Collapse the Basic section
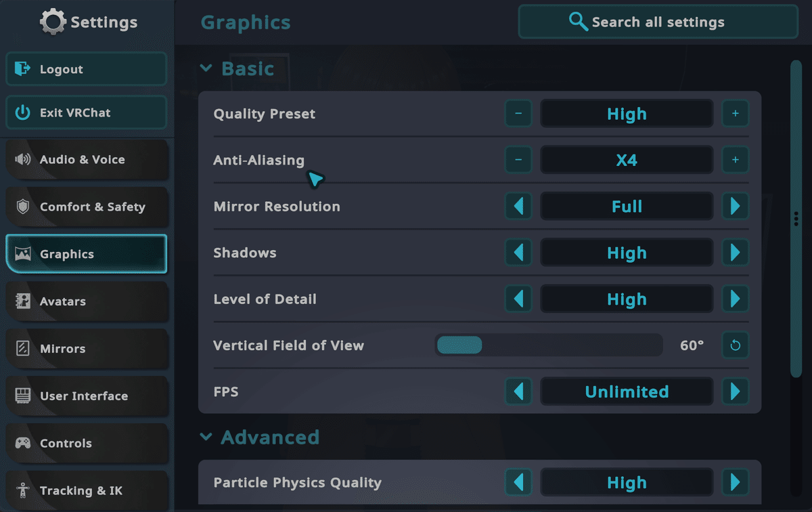The width and height of the screenshot is (812, 512). click(206, 68)
